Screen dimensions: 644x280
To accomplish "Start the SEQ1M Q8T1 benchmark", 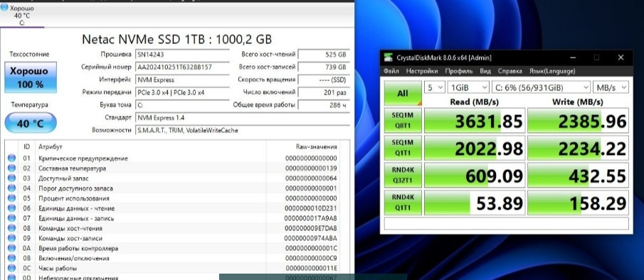I will pyautogui.click(x=403, y=120).
